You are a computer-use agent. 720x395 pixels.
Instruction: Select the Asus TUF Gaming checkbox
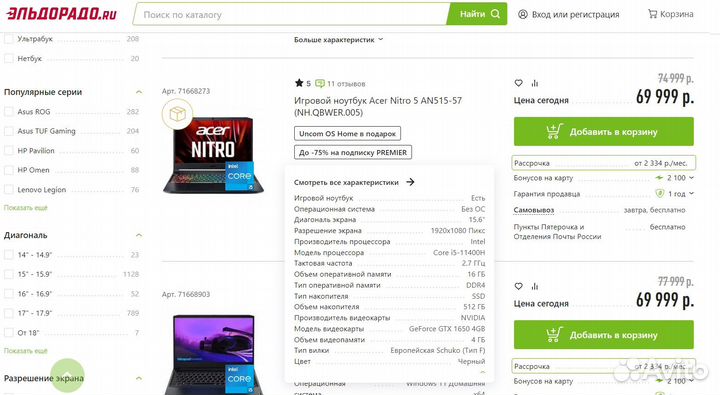[8, 131]
